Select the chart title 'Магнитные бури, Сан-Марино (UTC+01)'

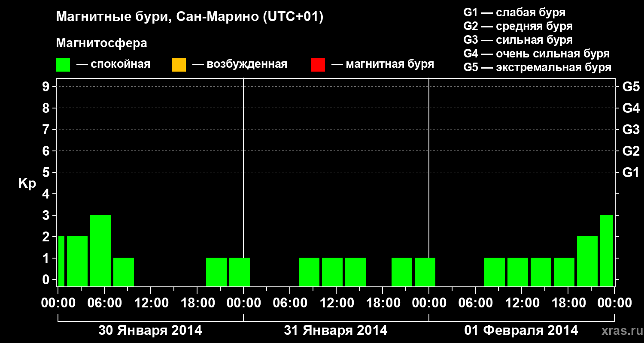(x=189, y=18)
